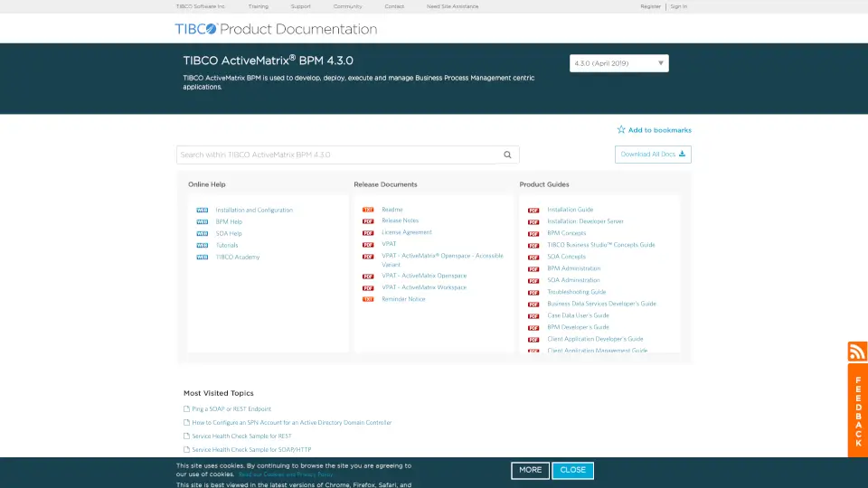Click WEB icon beside Tutorials

pos(202,245)
